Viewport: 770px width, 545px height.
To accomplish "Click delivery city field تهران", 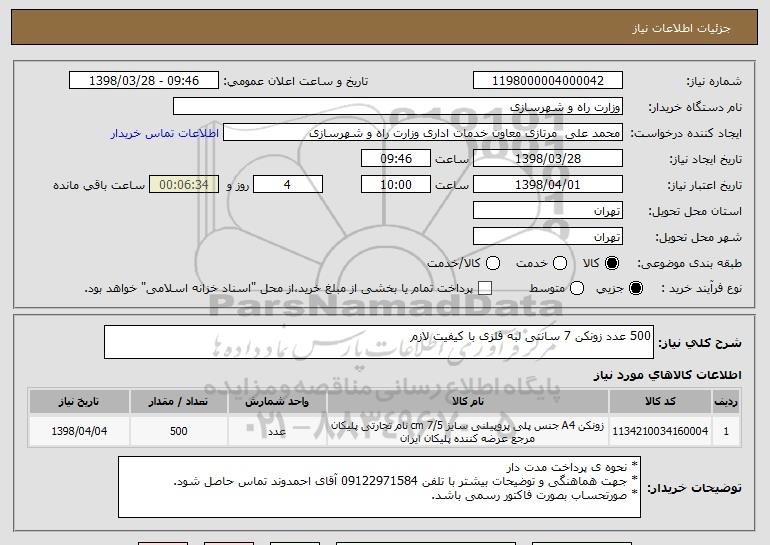I will pos(548,237).
